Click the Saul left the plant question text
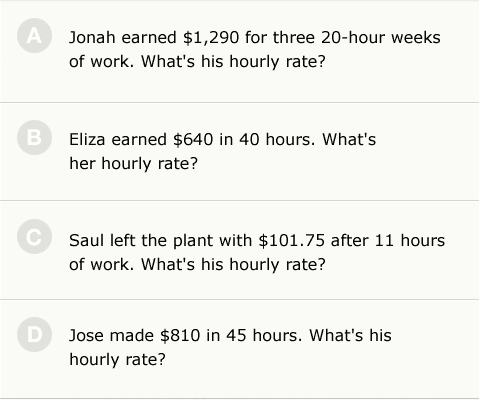Screen dimensions: 479x400 (x=257, y=252)
